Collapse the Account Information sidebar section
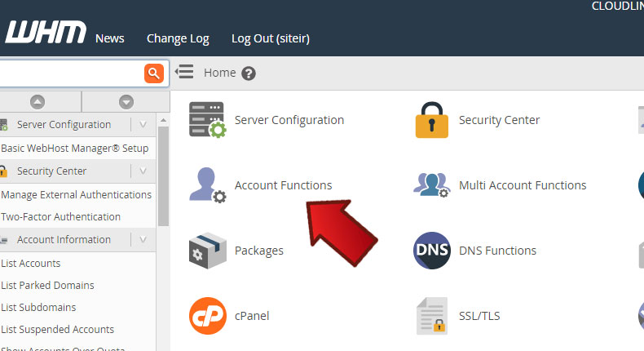 coord(143,240)
